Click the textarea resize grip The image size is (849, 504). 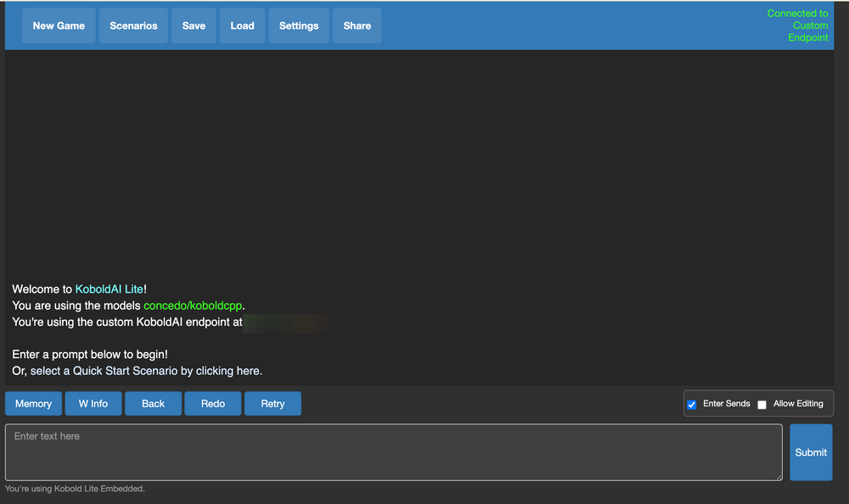click(x=779, y=478)
